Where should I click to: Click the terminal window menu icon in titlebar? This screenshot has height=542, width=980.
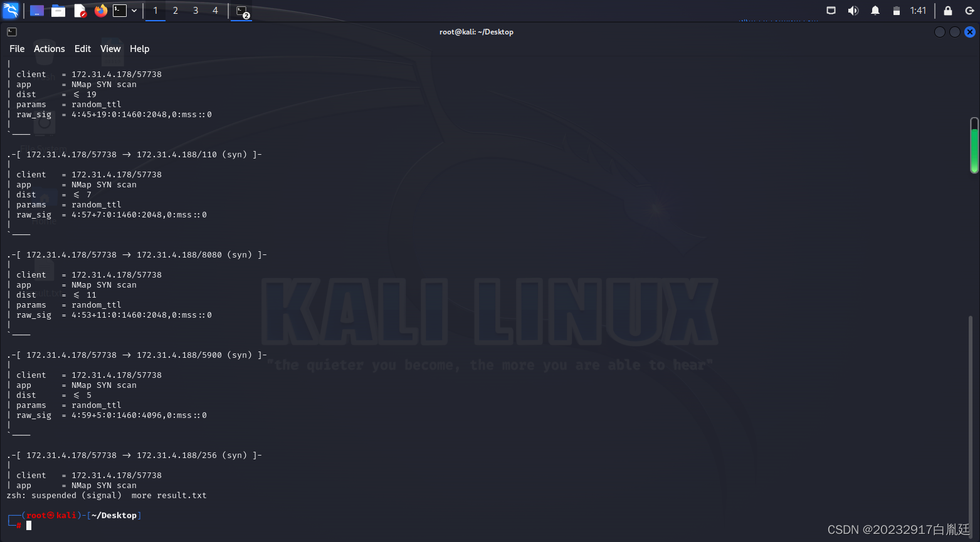[x=12, y=32]
